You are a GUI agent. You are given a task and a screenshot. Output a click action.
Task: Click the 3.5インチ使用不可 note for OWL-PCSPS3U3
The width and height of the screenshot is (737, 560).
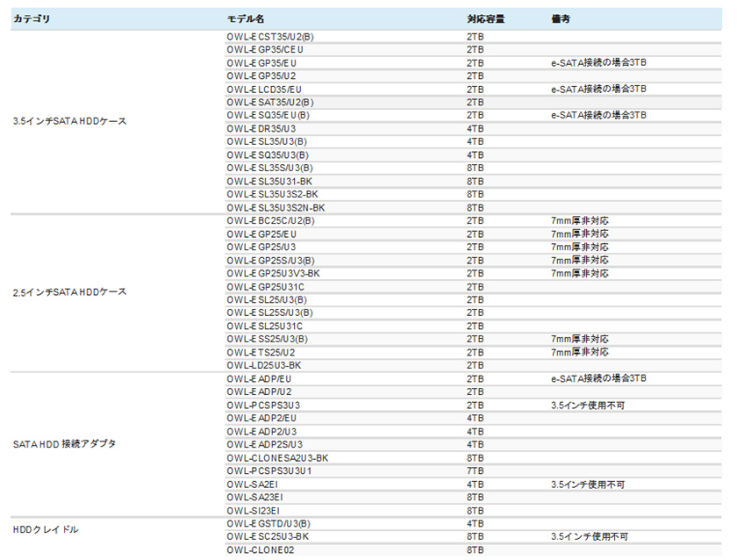coord(588,406)
